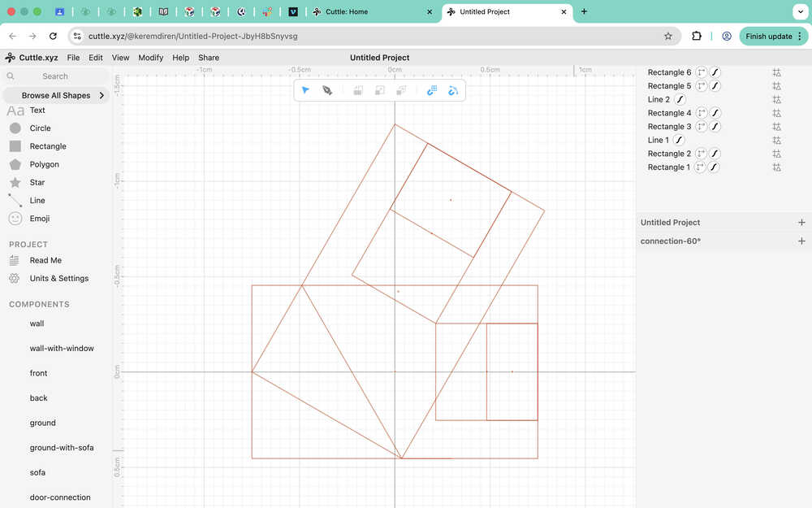The image size is (812, 508).
Task: Click the snap to grid magnet icon
Action: pyautogui.click(x=432, y=90)
